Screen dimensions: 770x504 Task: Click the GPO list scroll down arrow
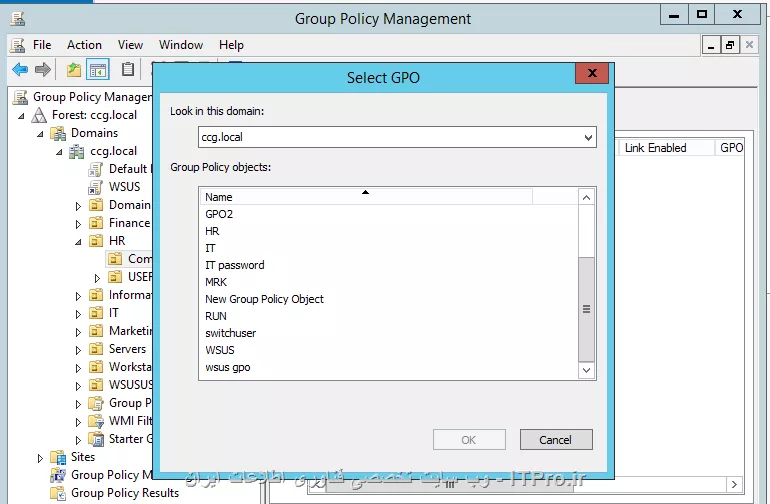pyautogui.click(x=586, y=370)
